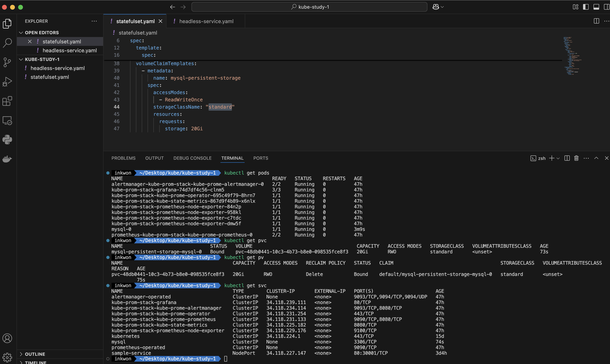Viewport: 610px width, 364px height.
Task: Click '20Gi' storage value on line 47
Action: point(197,129)
